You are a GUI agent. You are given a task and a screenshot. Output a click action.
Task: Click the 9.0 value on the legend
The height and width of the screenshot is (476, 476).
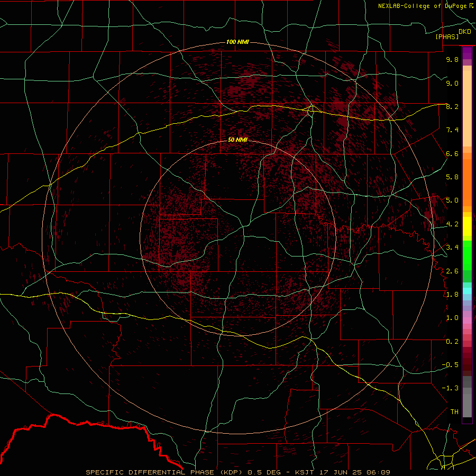[x=452, y=83]
